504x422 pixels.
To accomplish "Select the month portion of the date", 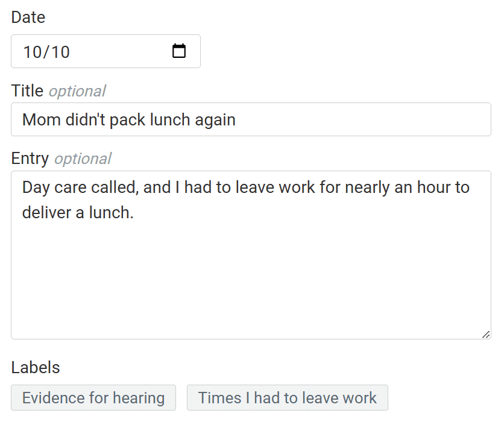I will tap(32, 52).
